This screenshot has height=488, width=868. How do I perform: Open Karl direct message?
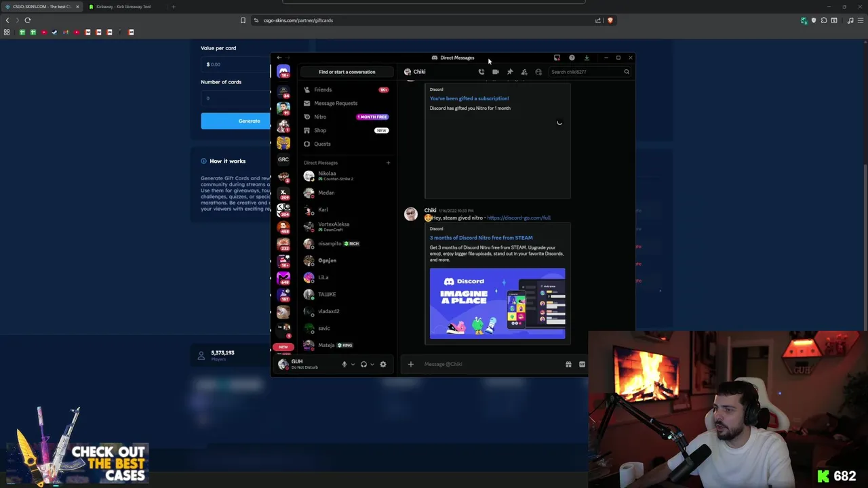346,209
